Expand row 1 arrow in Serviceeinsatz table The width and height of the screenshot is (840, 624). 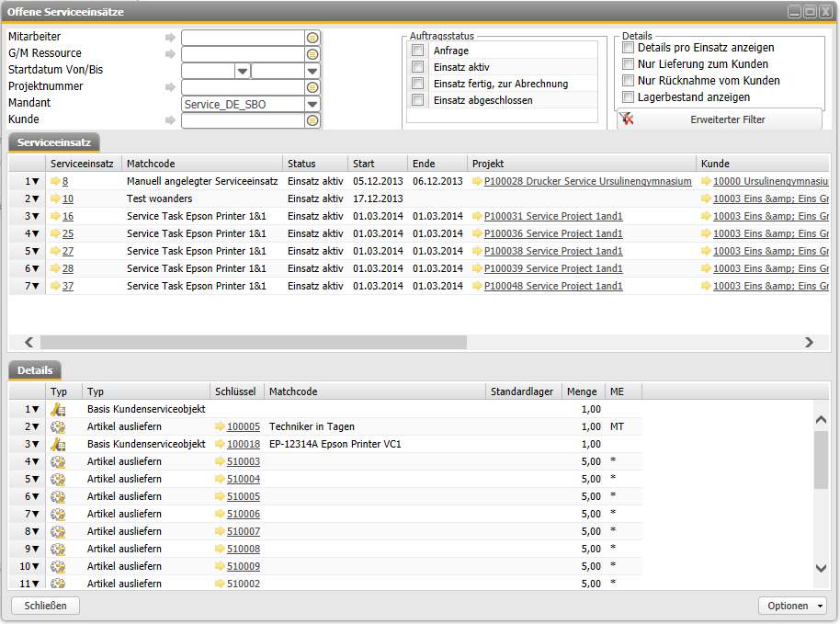click(35, 182)
